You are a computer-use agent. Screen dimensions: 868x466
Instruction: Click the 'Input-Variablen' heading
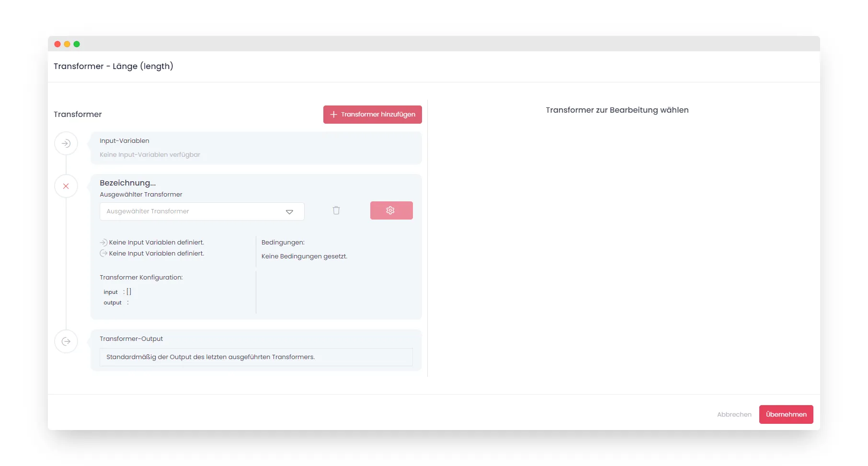coord(125,141)
